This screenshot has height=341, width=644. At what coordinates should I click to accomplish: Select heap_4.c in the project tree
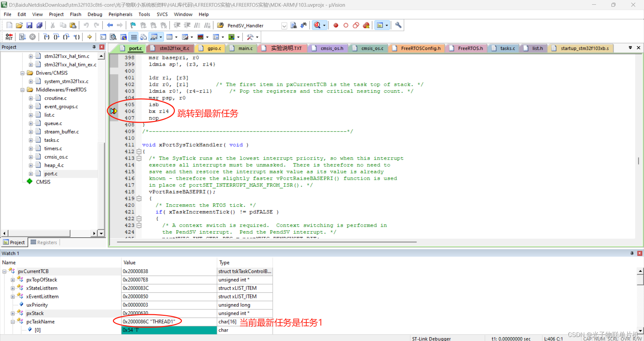[x=54, y=165]
